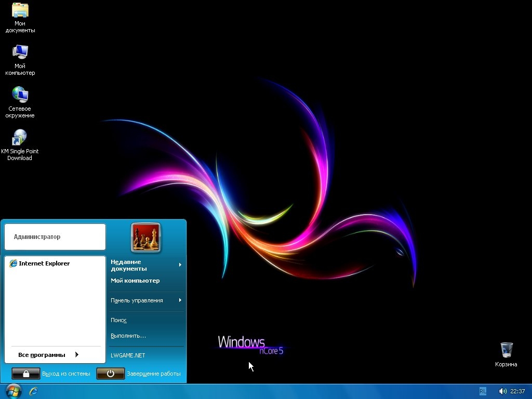Open the Корзина recycle bin icon
The height and width of the screenshot is (399, 532).
[x=506, y=351]
